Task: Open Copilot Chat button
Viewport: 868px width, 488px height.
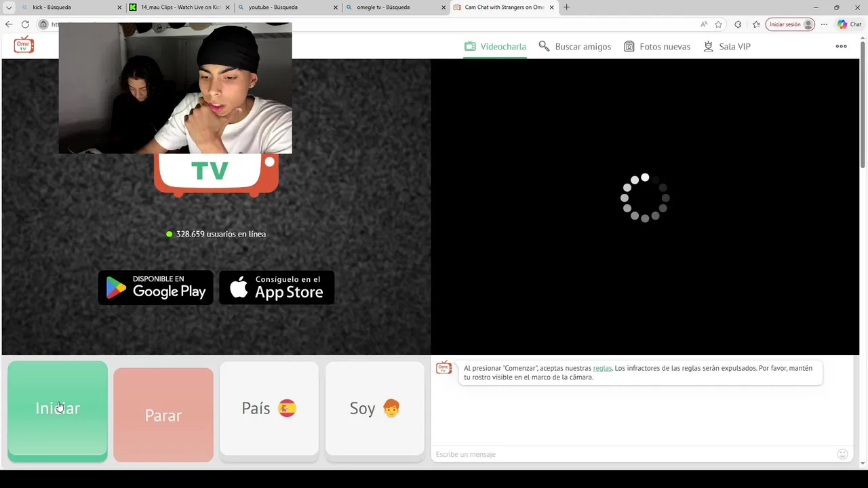Action: point(850,24)
